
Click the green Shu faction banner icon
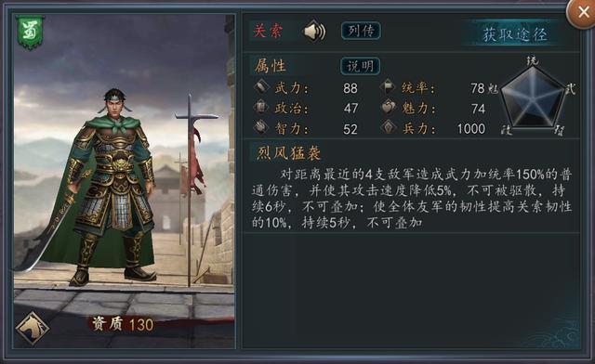(30, 32)
